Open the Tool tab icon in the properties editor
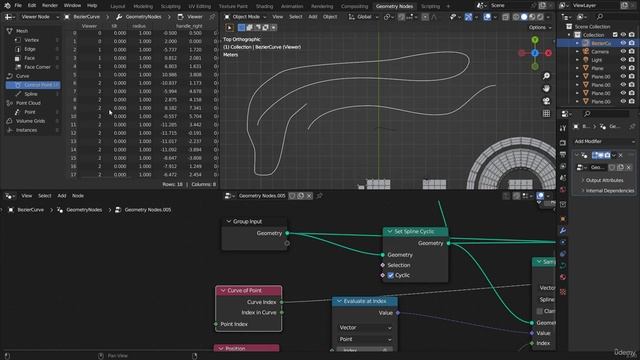Screen dimensions: 640x360 pos(563,129)
